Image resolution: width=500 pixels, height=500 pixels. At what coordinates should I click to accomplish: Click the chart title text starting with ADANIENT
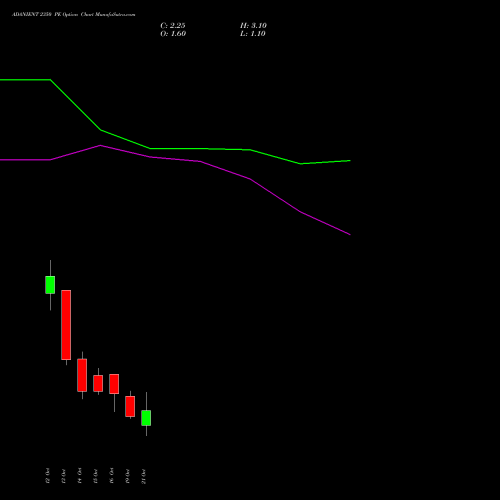tap(74, 15)
